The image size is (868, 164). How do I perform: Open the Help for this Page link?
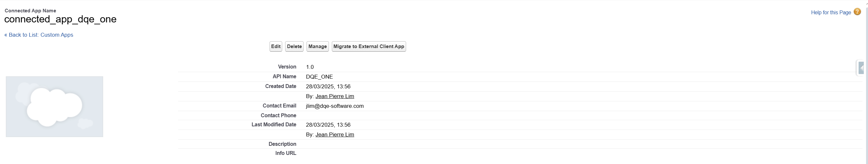pyautogui.click(x=831, y=12)
